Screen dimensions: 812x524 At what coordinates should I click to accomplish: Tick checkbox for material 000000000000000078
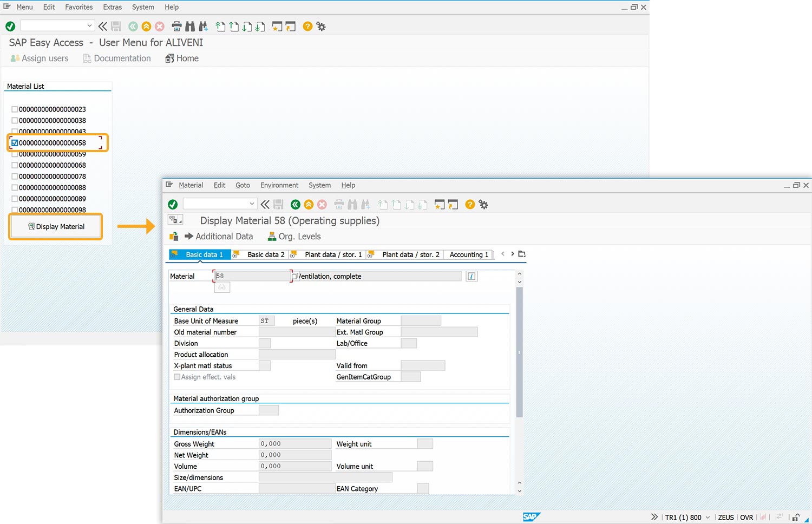pos(15,176)
